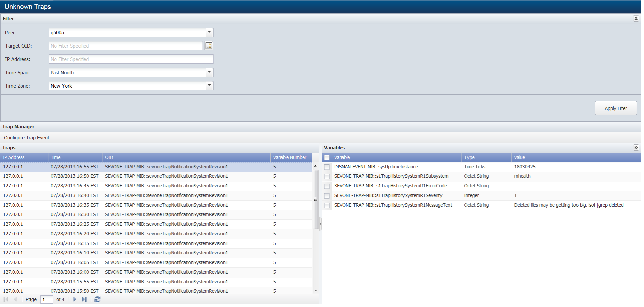Go to next page of traps
This screenshot has width=644, height=307.
click(74, 299)
